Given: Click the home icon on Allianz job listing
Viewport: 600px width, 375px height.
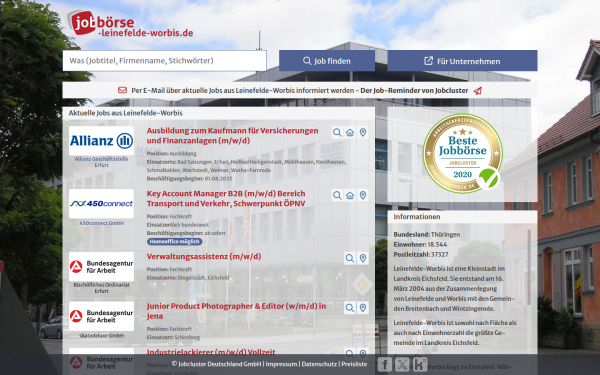Looking at the screenshot, I should [350, 132].
